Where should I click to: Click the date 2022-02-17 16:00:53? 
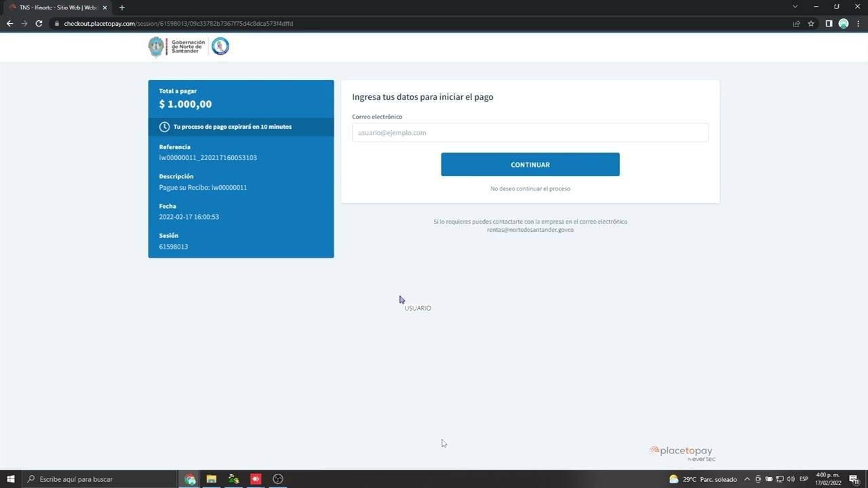[189, 217]
